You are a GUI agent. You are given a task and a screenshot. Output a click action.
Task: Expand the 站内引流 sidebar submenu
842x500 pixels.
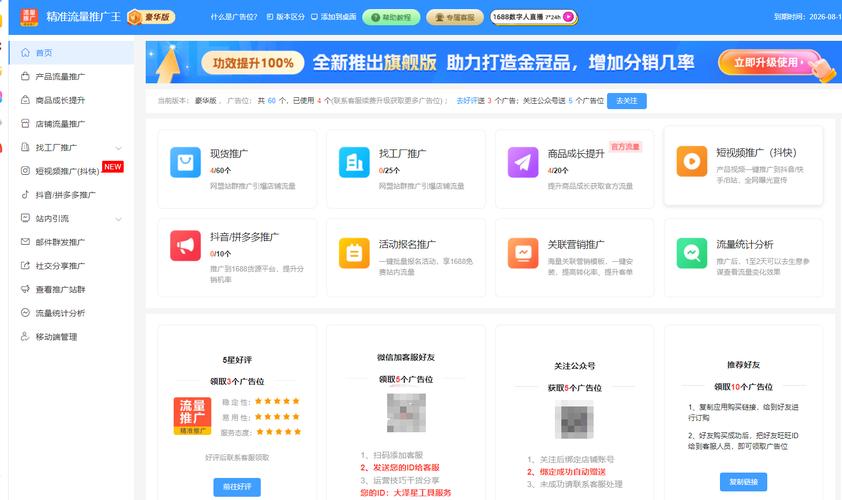[119, 219]
